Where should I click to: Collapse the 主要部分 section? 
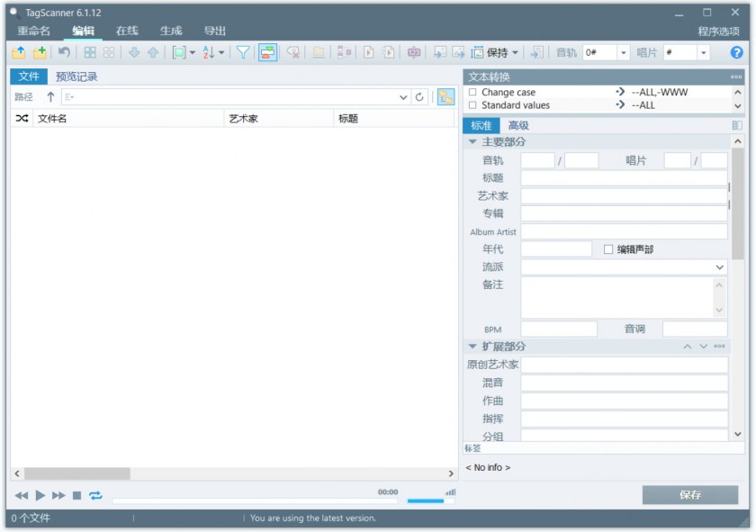(x=472, y=142)
